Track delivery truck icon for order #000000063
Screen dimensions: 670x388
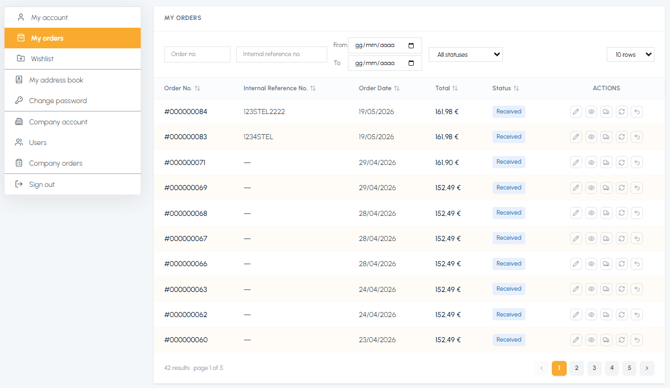click(x=606, y=289)
